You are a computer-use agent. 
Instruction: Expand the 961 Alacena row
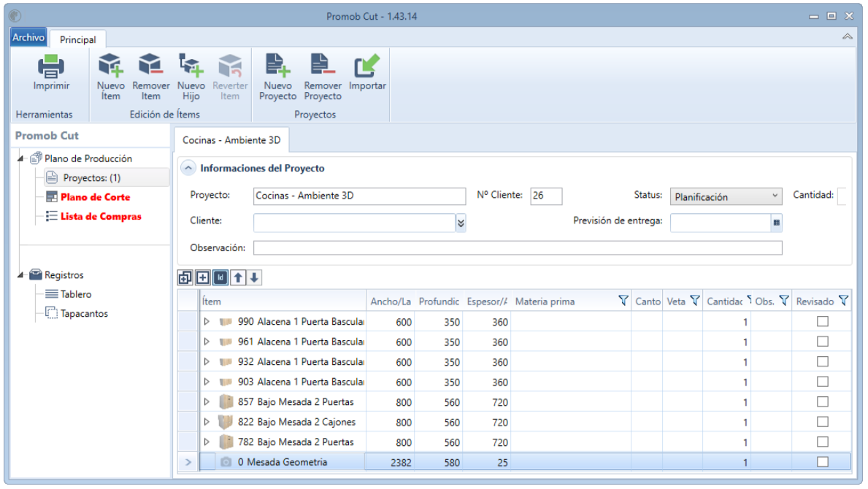click(x=207, y=342)
